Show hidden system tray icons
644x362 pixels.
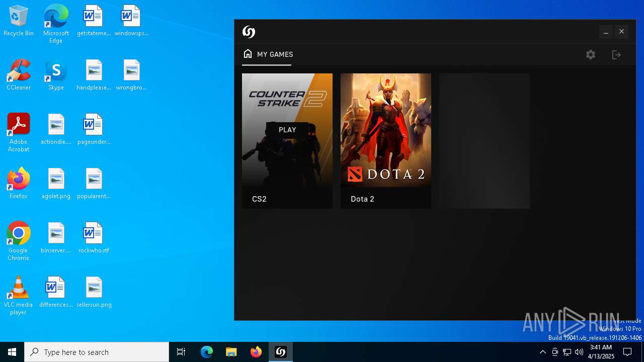(542, 352)
